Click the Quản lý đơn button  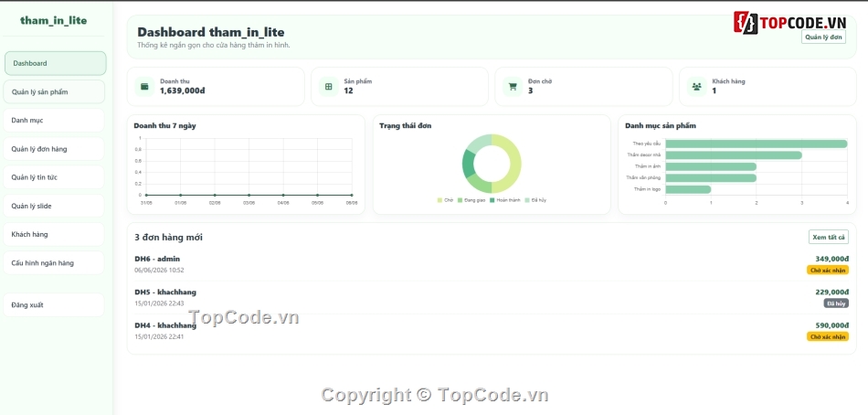coord(823,37)
